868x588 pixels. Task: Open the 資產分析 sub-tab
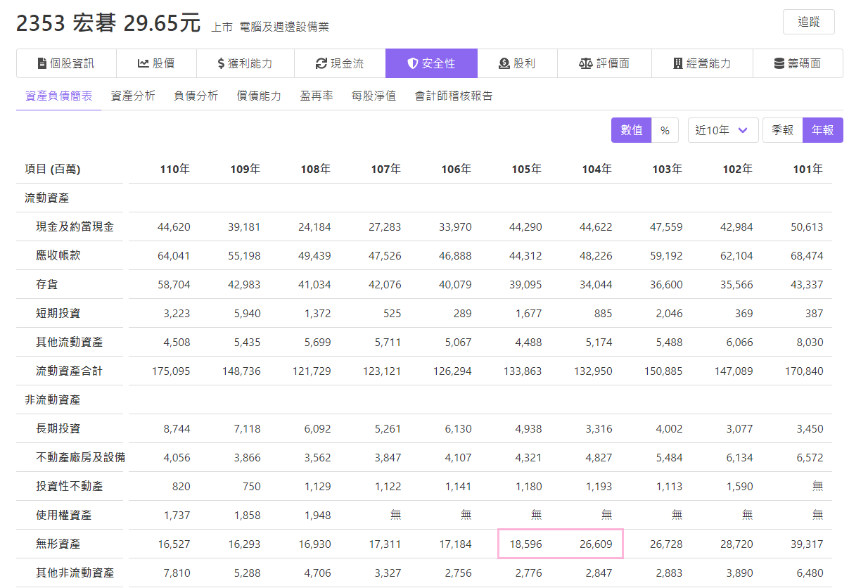(133, 96)
